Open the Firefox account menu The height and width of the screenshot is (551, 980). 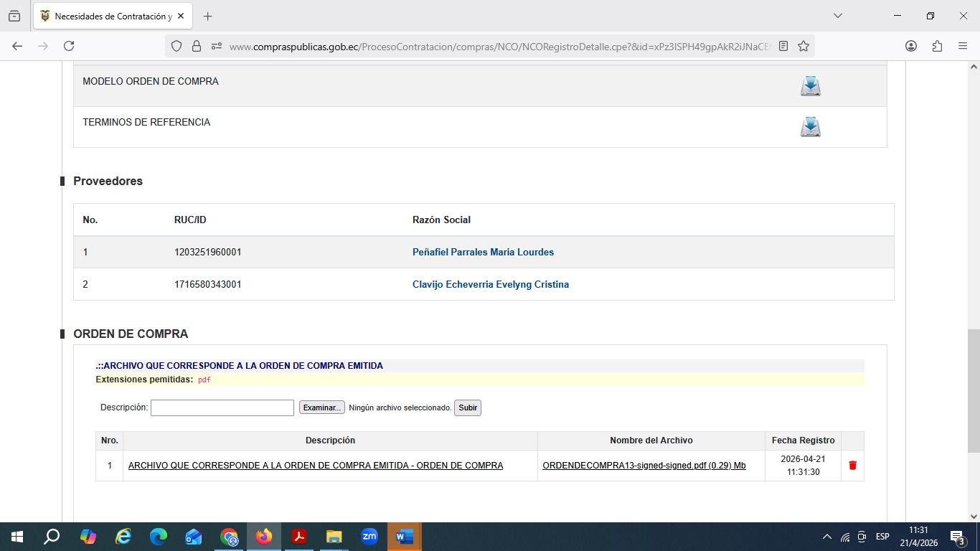coord(911,46)
